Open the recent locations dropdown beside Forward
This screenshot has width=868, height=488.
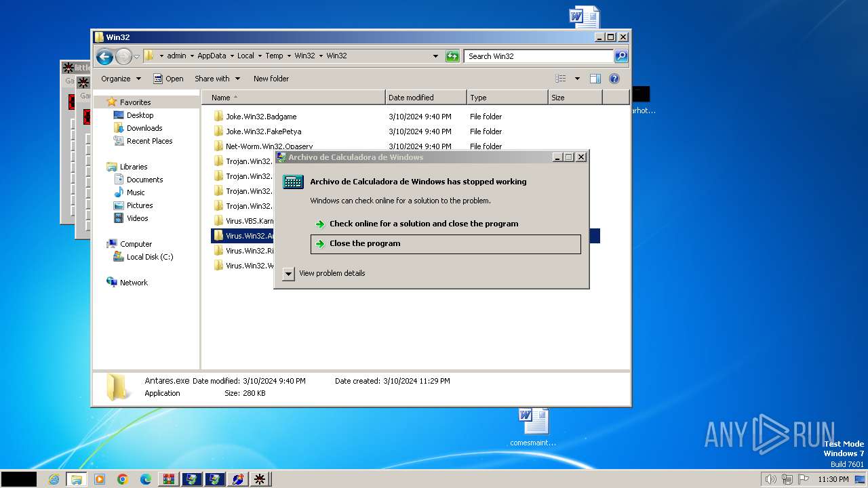tap(137, 56)
